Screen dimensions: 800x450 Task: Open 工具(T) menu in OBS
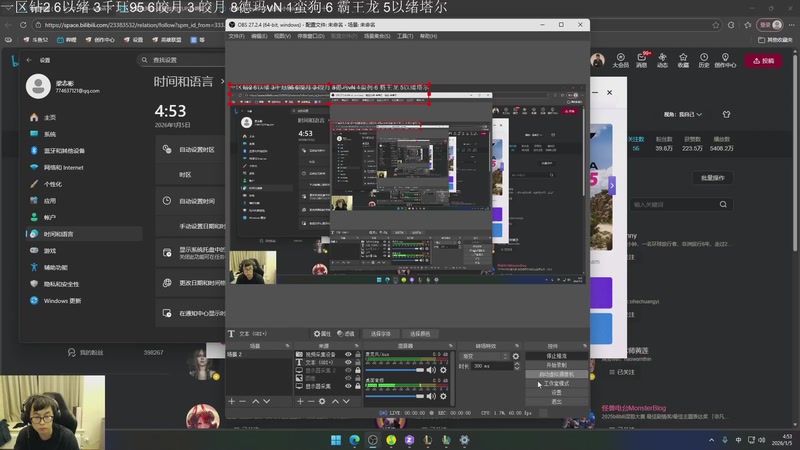point(405,36)
